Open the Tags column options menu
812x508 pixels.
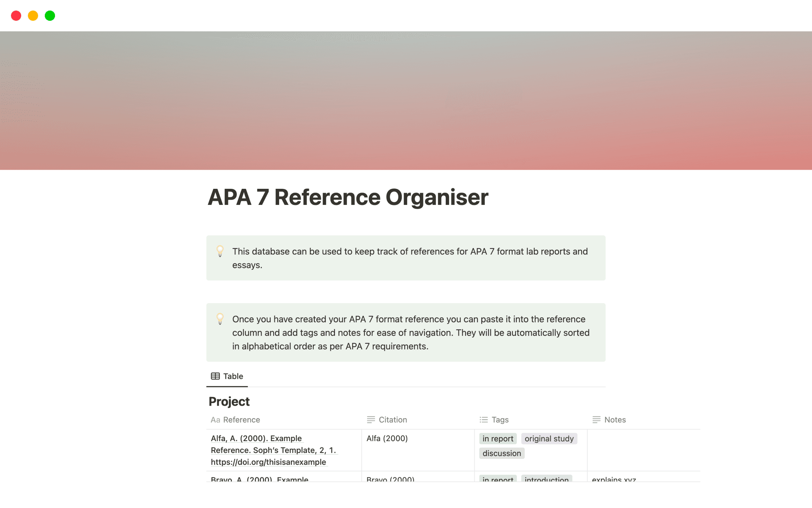499,420
